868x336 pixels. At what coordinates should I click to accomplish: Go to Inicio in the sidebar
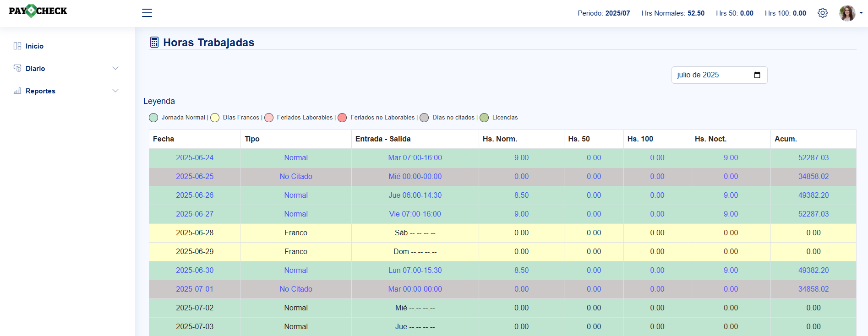click(34, 46)
